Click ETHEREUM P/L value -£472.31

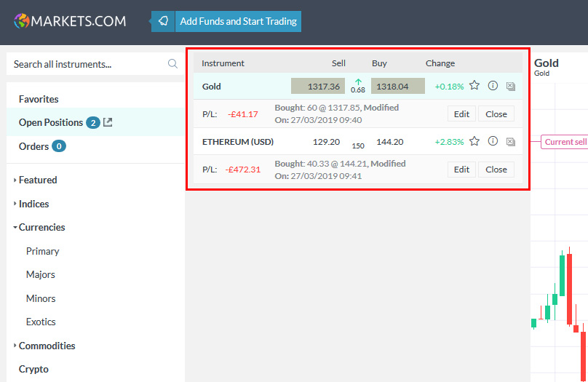click(243, 170)
